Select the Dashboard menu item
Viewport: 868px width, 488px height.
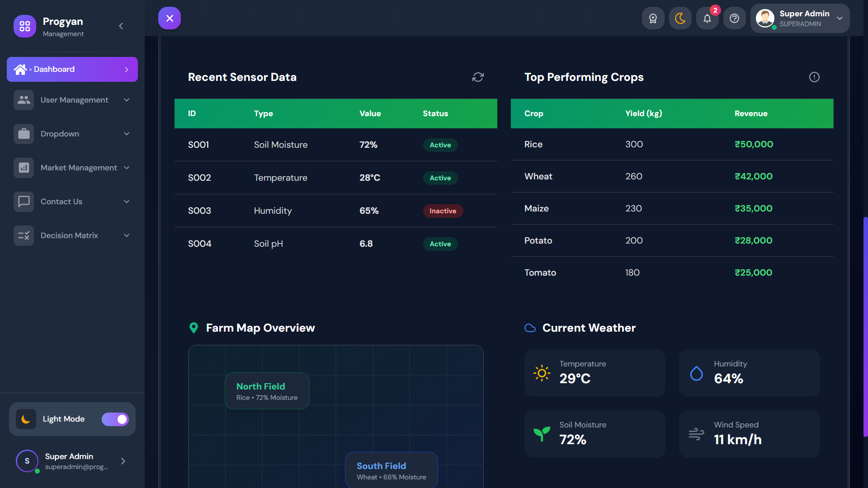[x=72, y=69]
